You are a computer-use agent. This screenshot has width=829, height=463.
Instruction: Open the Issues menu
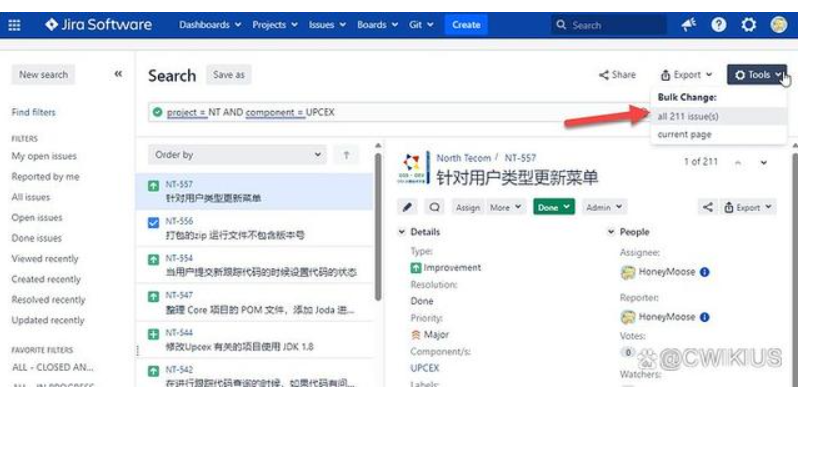327,25
